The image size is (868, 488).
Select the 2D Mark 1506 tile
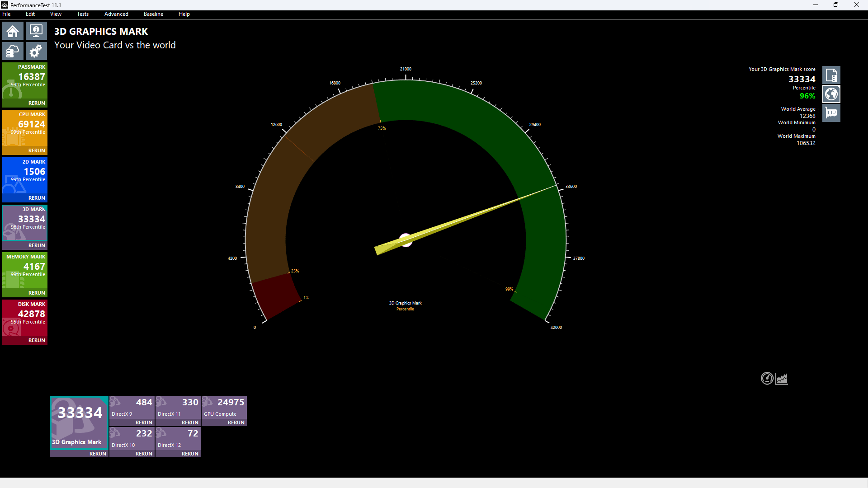click(x=25, y=175)
